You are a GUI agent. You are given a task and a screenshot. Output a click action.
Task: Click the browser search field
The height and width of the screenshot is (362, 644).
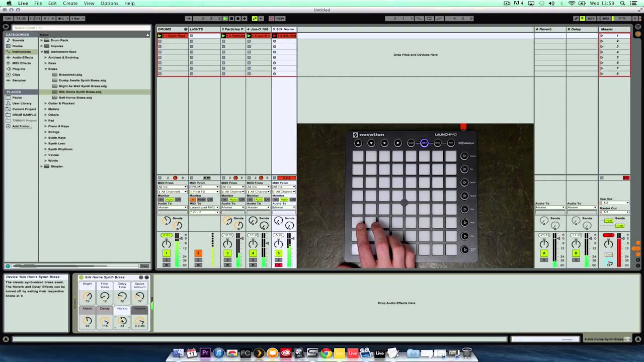[80, 28]
